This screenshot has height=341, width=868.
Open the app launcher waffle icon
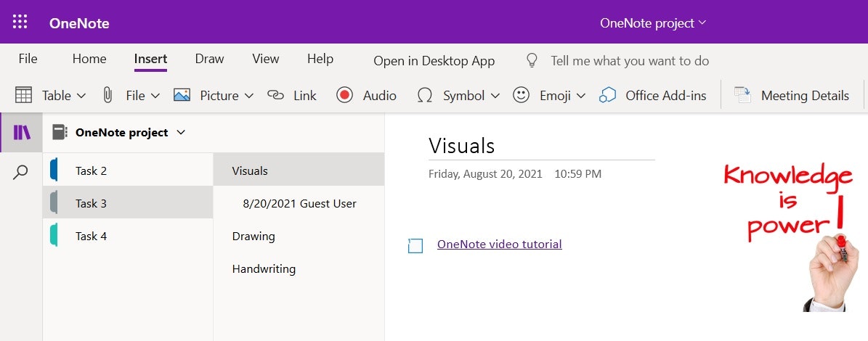pos(20,22)
